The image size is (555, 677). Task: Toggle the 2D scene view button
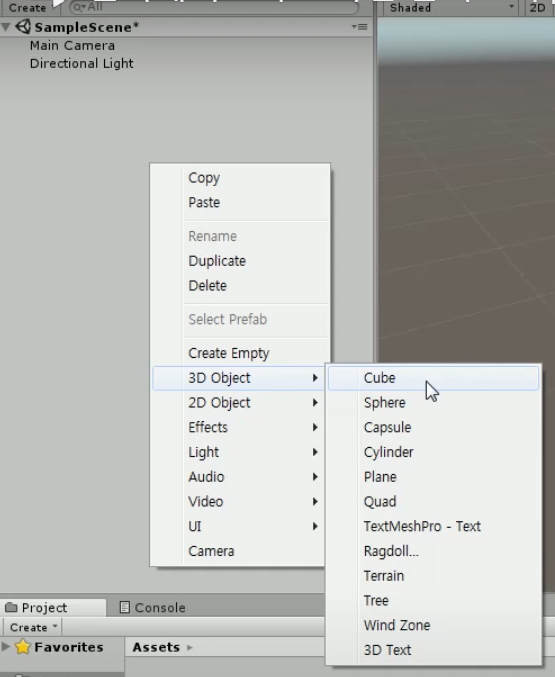538,7
